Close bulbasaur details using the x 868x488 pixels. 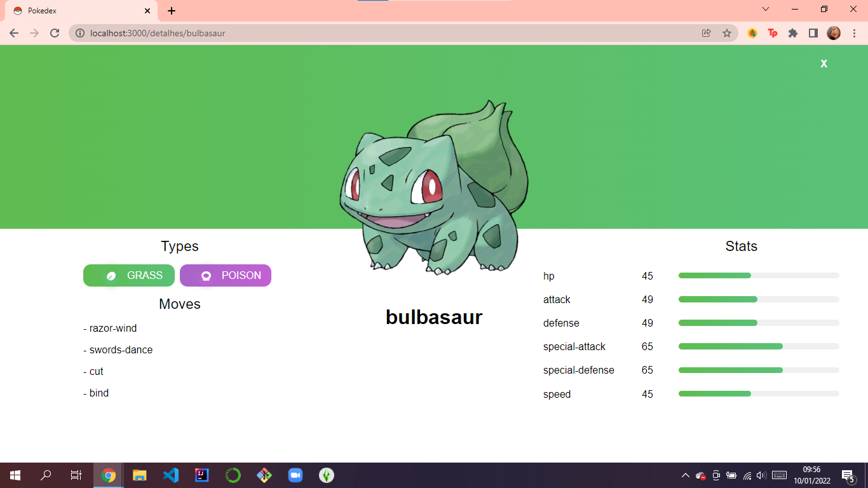pos(824,64)
